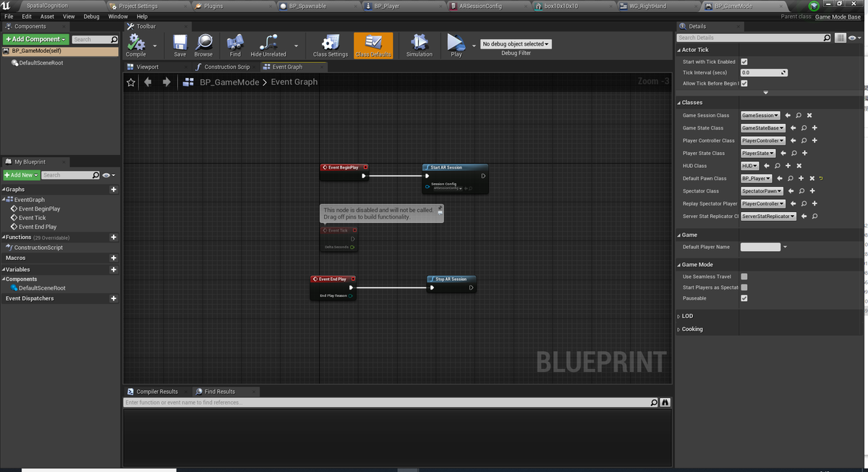The width and height of the screenshot is (868, 472).
Task: Expand the Cooking section
Action: click(679, 329)
